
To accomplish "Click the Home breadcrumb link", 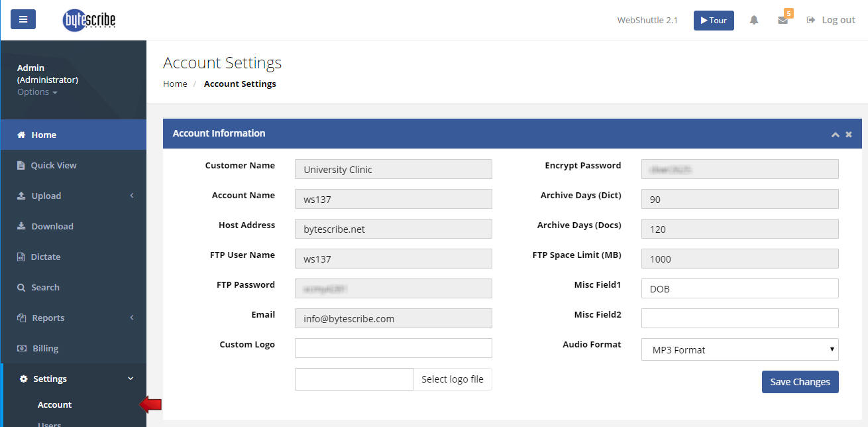I will click(175, 84).
